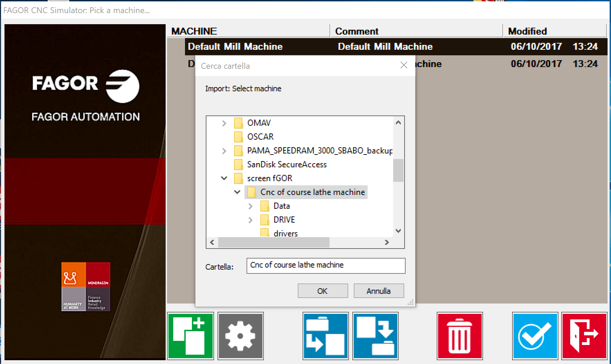Select the Default Mill Machine entry
Image resolution: width=611 pixels, height=364 pixels.
pos(235,46)
